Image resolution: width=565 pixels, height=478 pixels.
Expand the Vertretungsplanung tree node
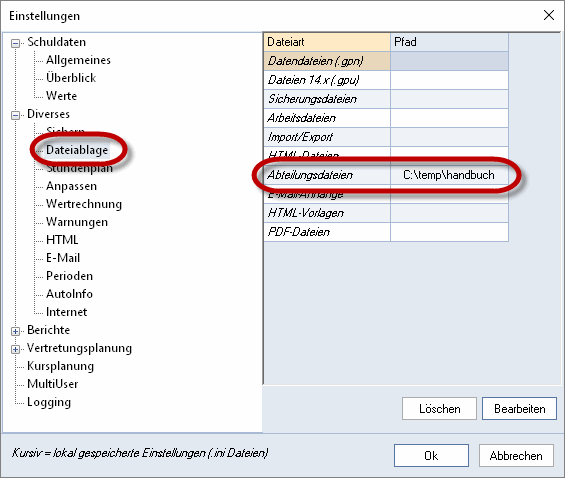[x=15, y=349]
